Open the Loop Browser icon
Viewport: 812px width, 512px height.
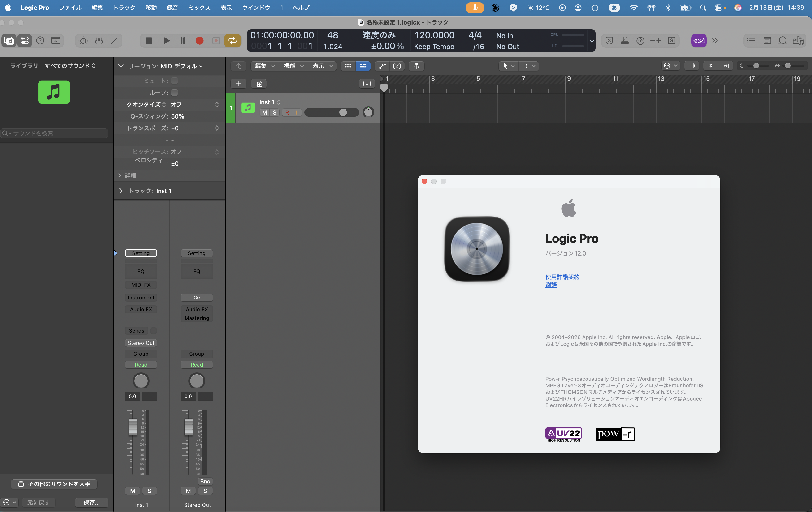click(782, 41)
